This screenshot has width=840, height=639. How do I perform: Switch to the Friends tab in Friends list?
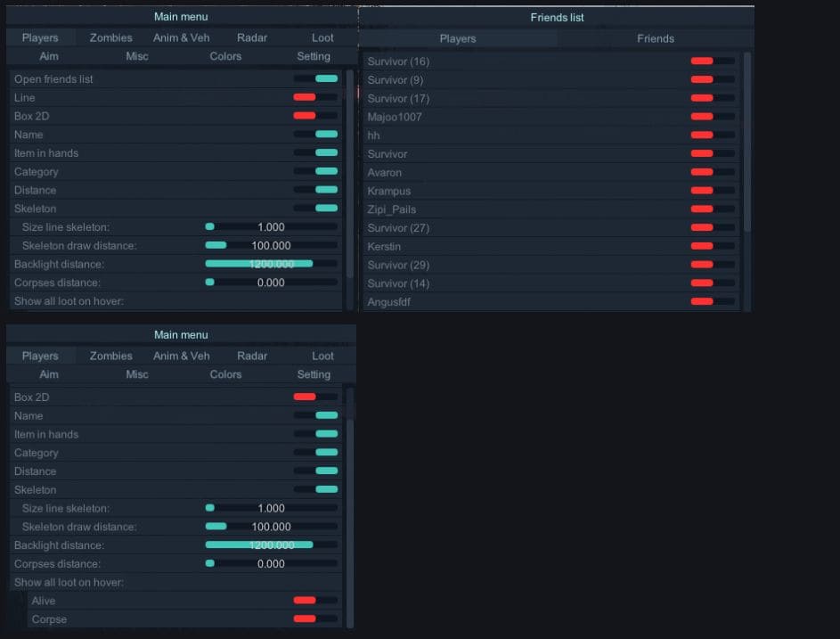(655, 38)
